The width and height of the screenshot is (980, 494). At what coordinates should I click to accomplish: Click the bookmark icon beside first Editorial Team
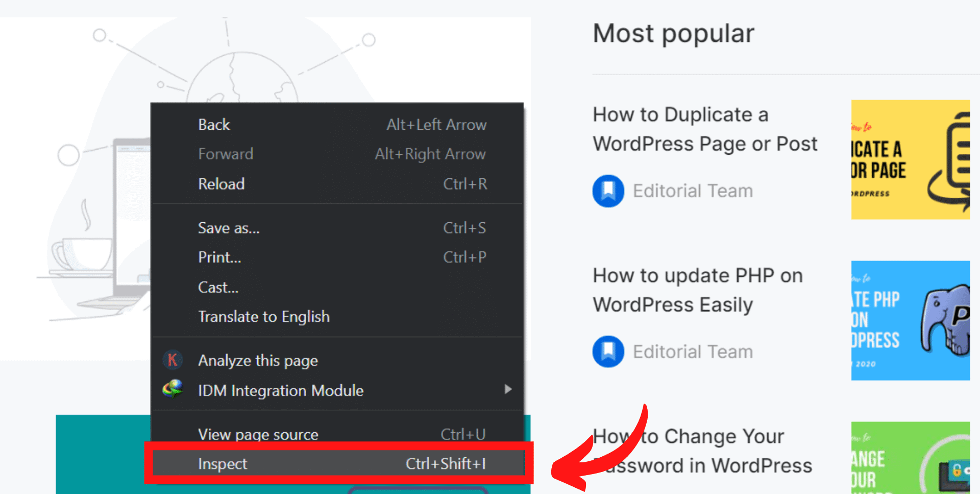pyautogui.click(x=608, y=191)
